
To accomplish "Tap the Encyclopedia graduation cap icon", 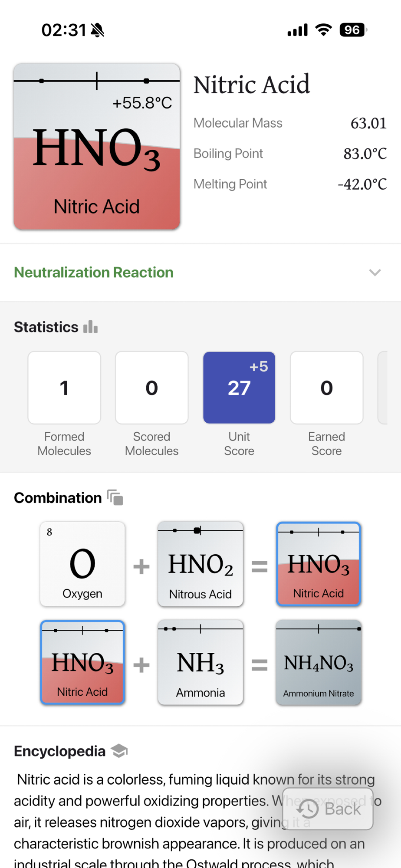I will (119, 751).
